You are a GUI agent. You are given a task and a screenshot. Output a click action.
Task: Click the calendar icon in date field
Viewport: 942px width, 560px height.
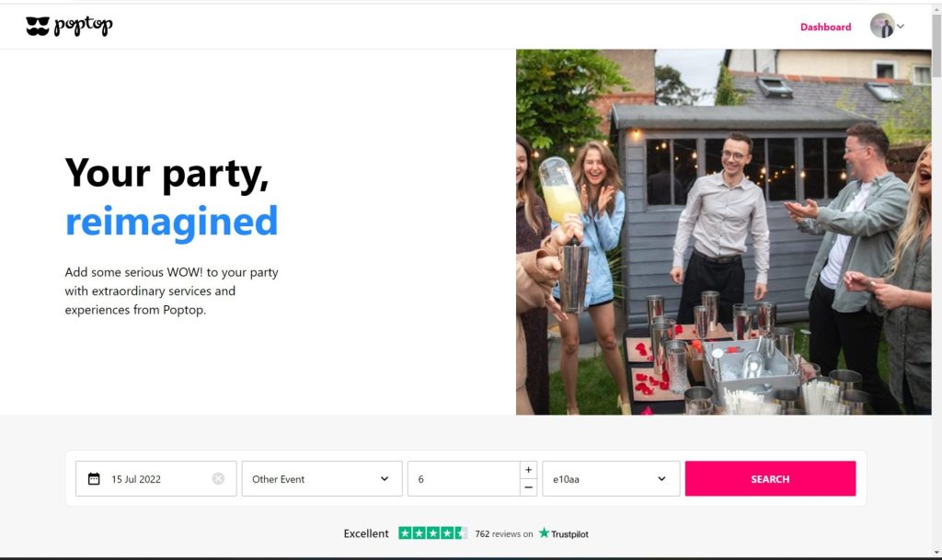pos(94,479)
